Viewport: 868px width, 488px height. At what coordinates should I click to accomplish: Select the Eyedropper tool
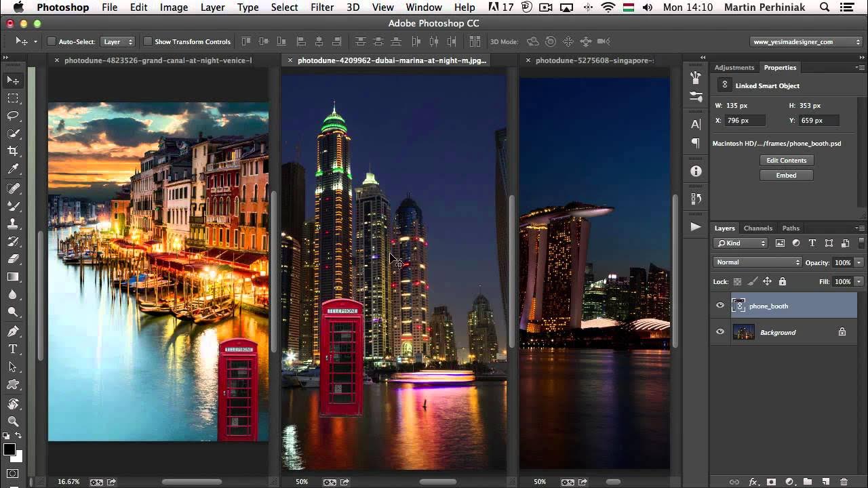(x=13, y=169)
